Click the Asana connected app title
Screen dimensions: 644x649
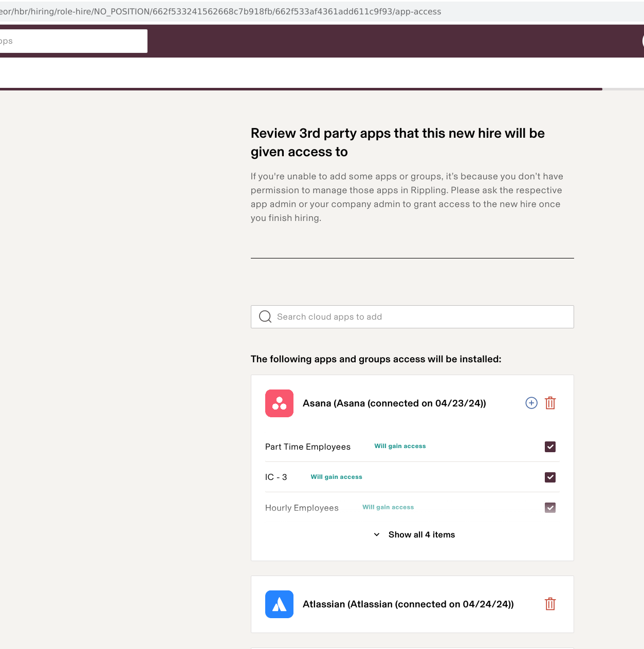(394, 403)
